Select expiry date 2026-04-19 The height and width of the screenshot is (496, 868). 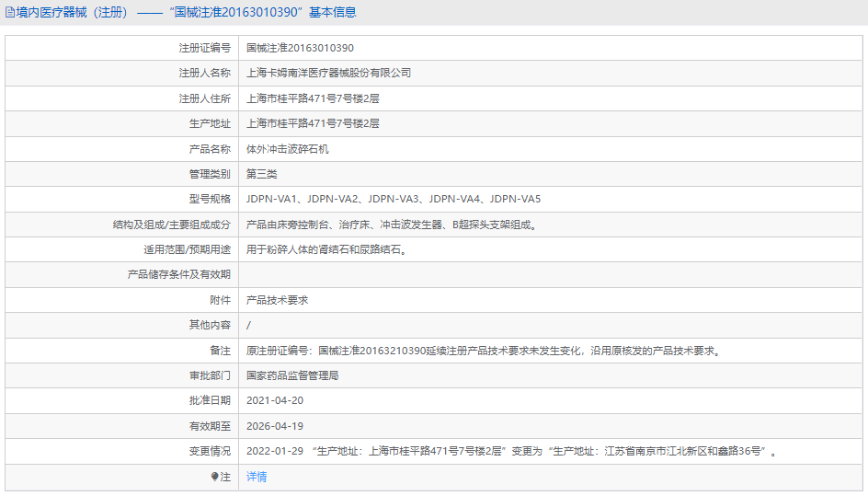275,426
